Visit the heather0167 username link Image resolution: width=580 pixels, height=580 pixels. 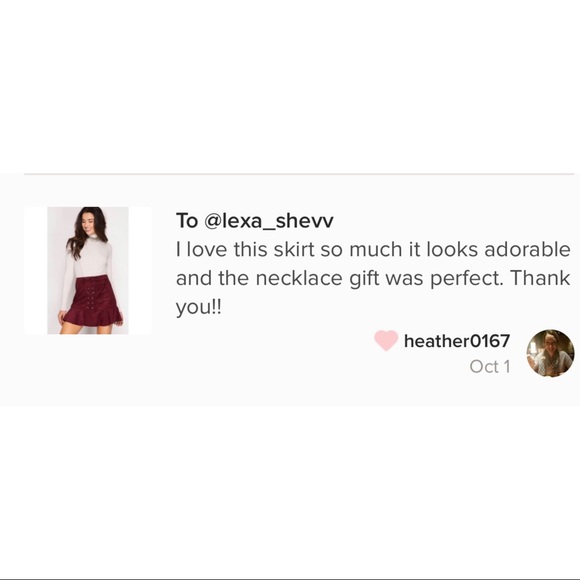click(457, 341)
